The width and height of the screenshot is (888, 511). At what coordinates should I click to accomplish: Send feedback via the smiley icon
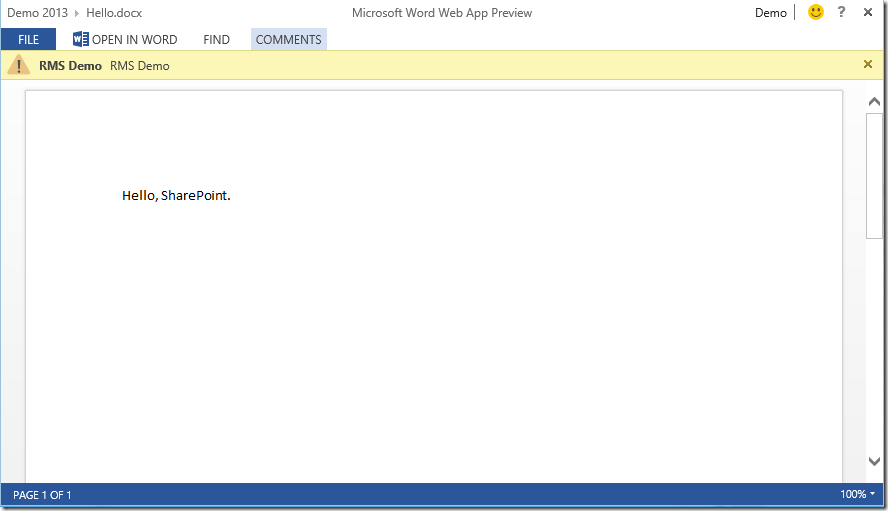click(816, 12)
